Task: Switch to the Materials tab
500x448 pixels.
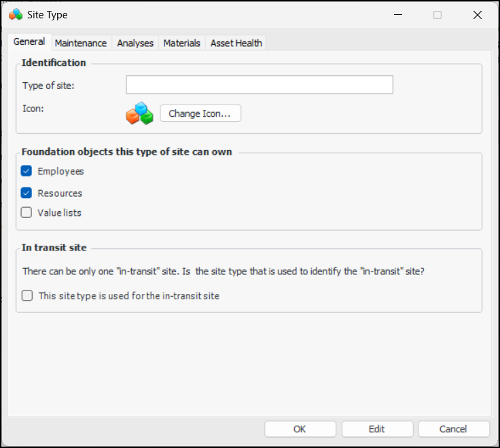Action: point(182,43)
